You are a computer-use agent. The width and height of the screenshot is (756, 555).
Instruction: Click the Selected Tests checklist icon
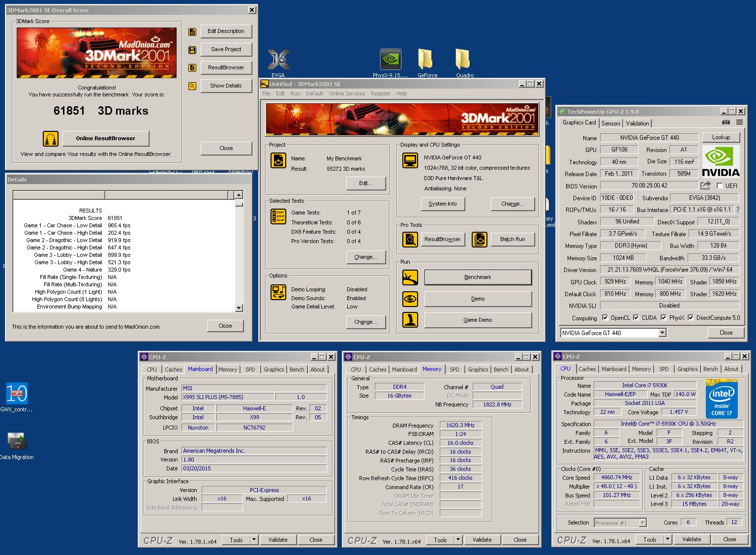click(x=278, y=216)
